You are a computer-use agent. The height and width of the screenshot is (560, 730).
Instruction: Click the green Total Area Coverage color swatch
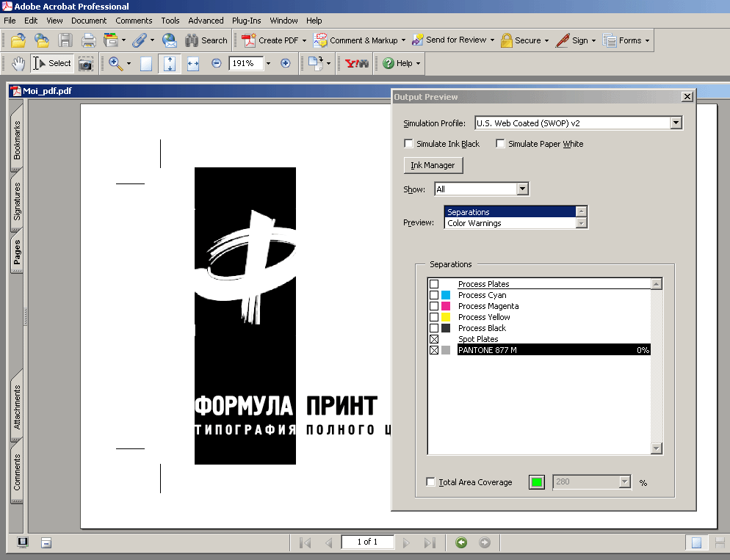[x=537, y=482]
